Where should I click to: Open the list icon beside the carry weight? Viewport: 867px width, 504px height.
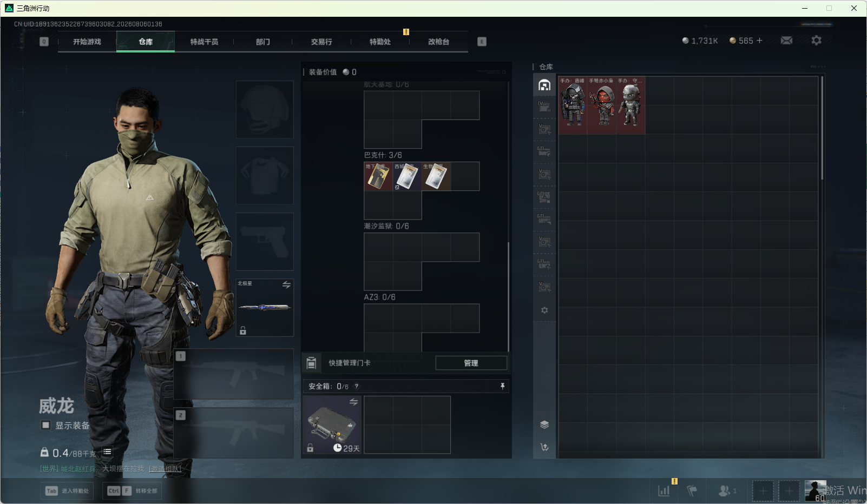coord(107,452)
